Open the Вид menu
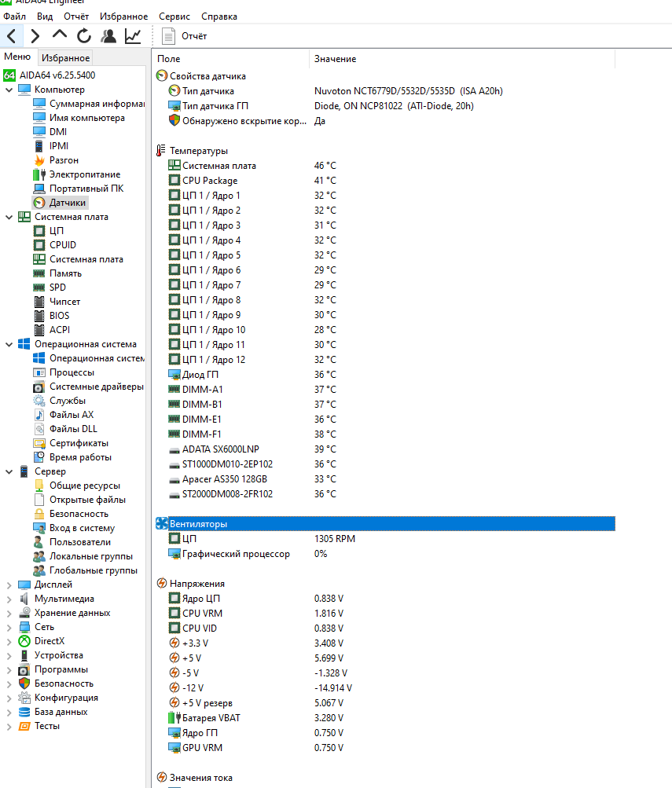The height and width of the screenshot is (788, 672). tap(45, 16)
